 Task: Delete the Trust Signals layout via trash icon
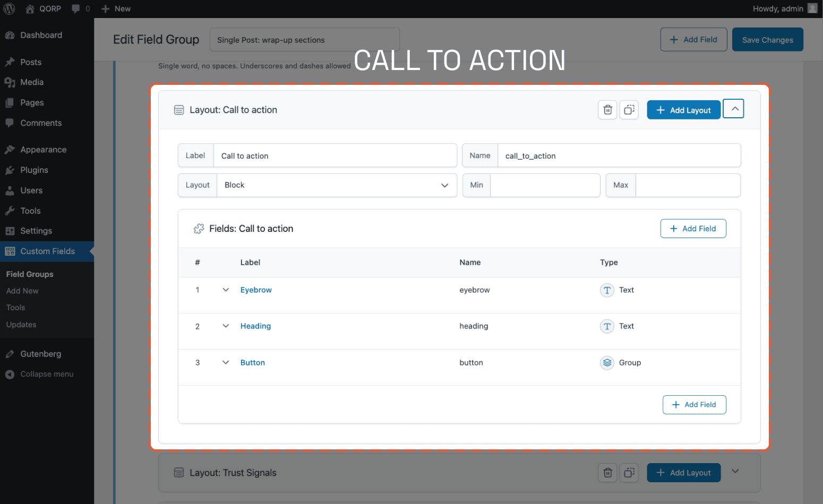(x=607, y=473)
